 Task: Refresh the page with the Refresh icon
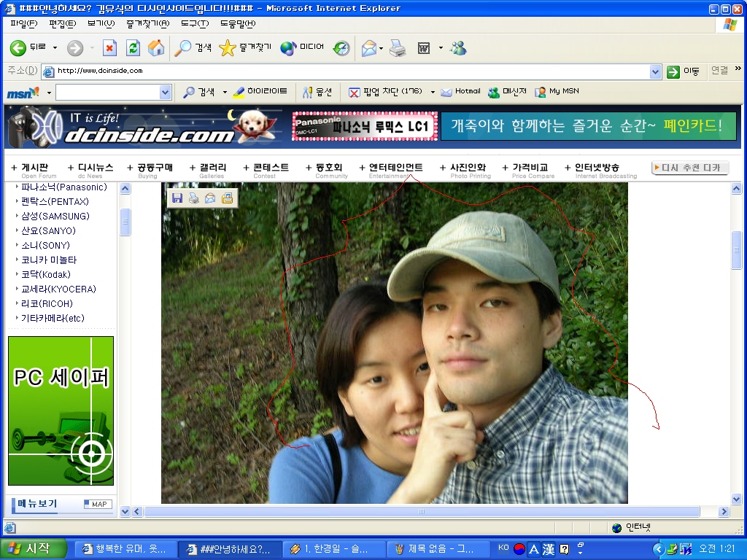pyautogui.click(x=133, y=48)
